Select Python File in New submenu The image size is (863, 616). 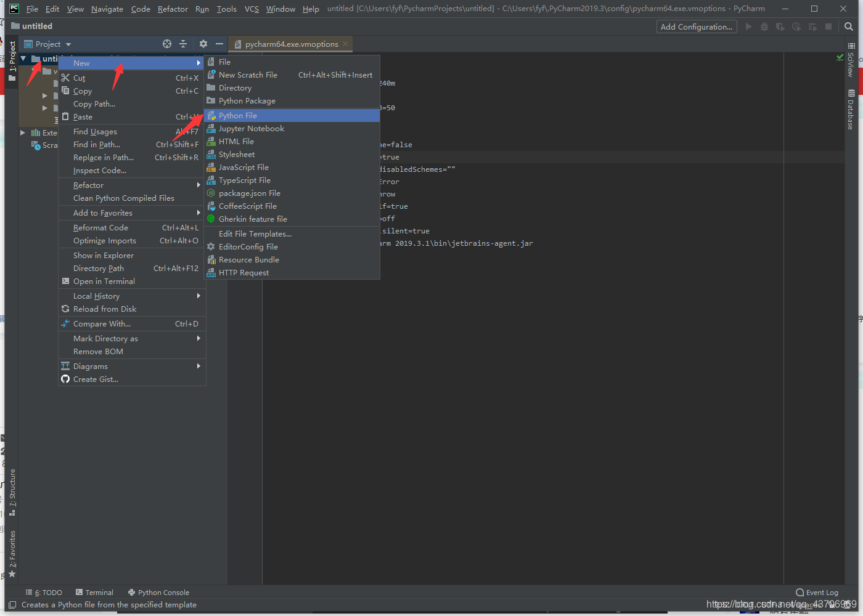coord(292,115)
